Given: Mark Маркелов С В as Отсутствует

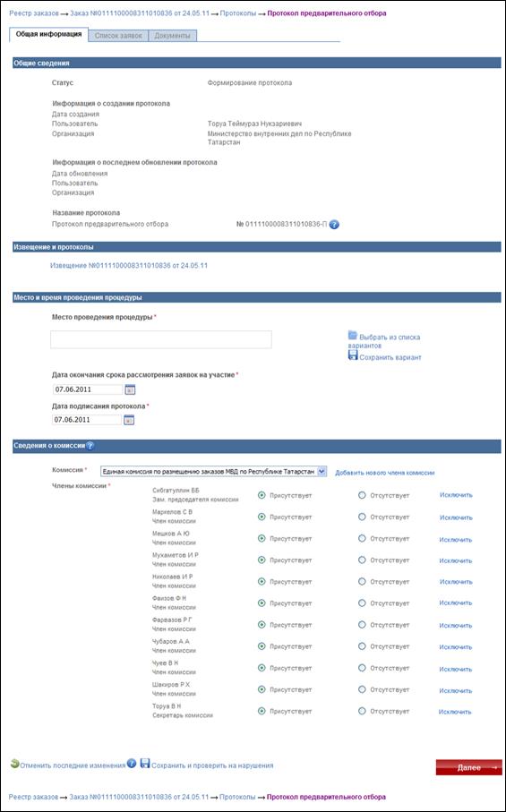Looking at the screenshot, I should (x=362, y=517).
